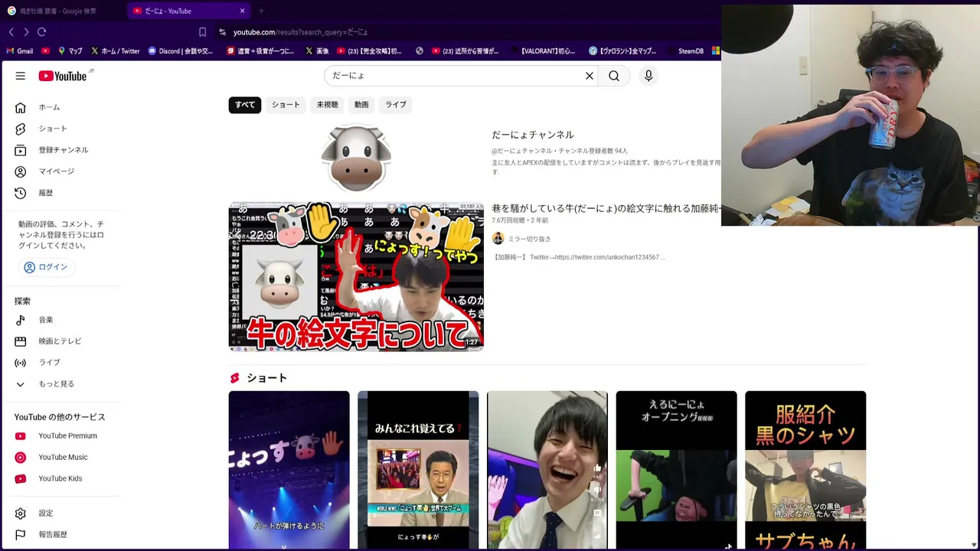The width and height of the screenshot is (980, 551).
Task: Open Discord bookmark
Action: pyautogui.click(x=181, y=51)
